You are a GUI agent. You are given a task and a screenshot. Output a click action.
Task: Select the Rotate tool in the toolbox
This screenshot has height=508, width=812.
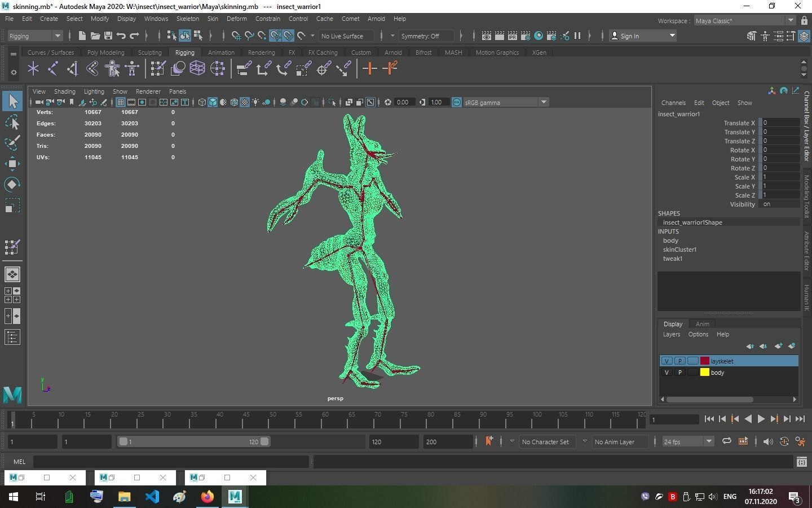(x=12, y=185)
